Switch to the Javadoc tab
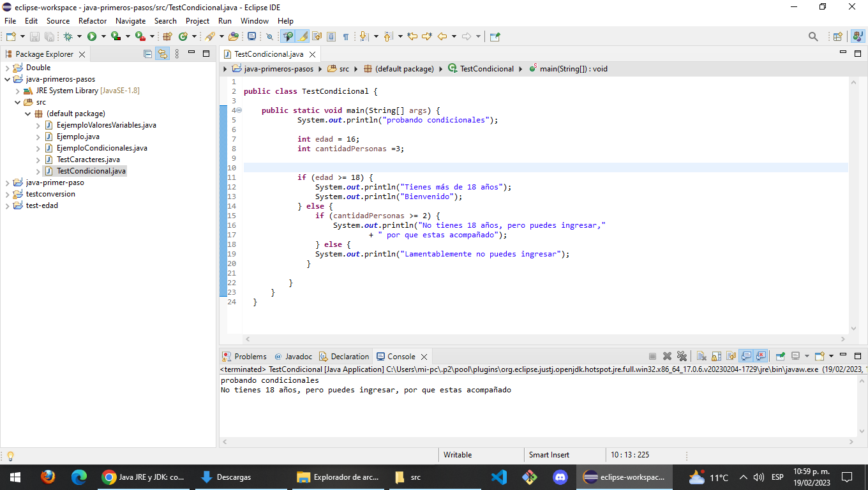The width and height of the screenshot is (868, 490). point(292,357)
